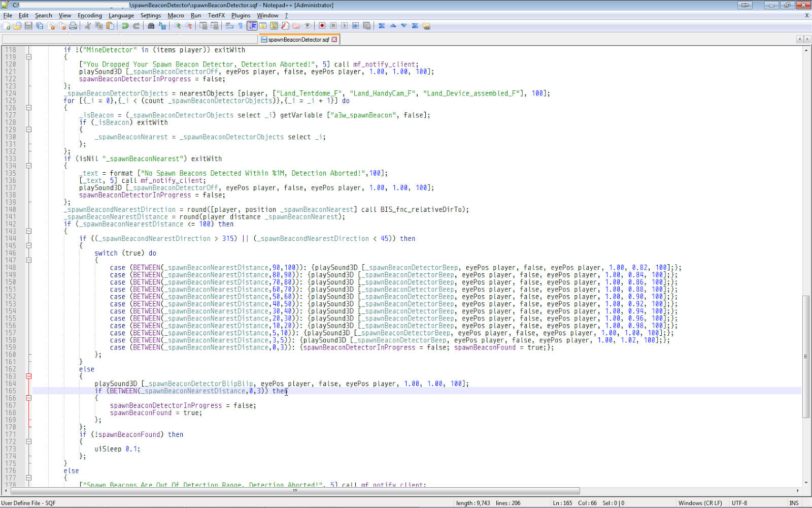Click "Ln : 165" in status bar
The height and width of the screenshot is (508, 812).
click(562, 503)
